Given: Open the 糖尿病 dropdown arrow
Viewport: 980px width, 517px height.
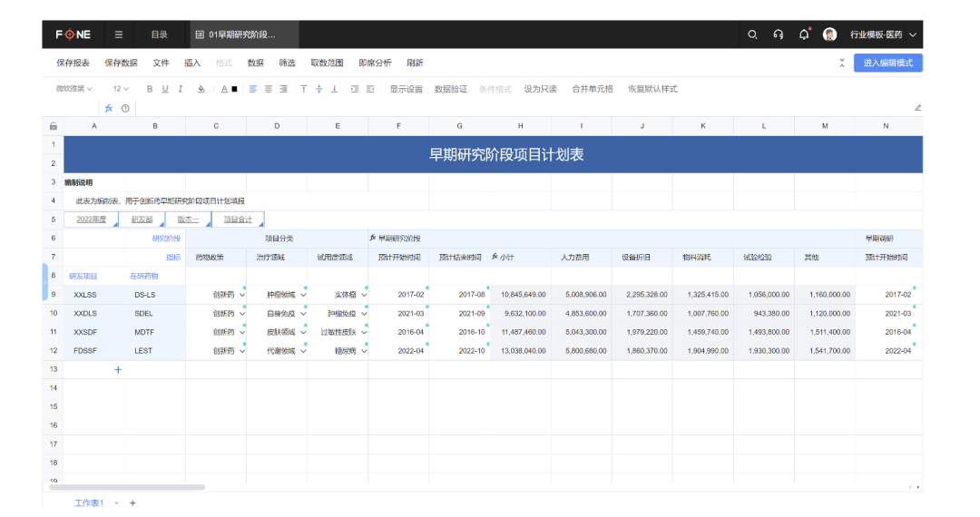Looking at the screenshot, I should (x=364, y=351).
